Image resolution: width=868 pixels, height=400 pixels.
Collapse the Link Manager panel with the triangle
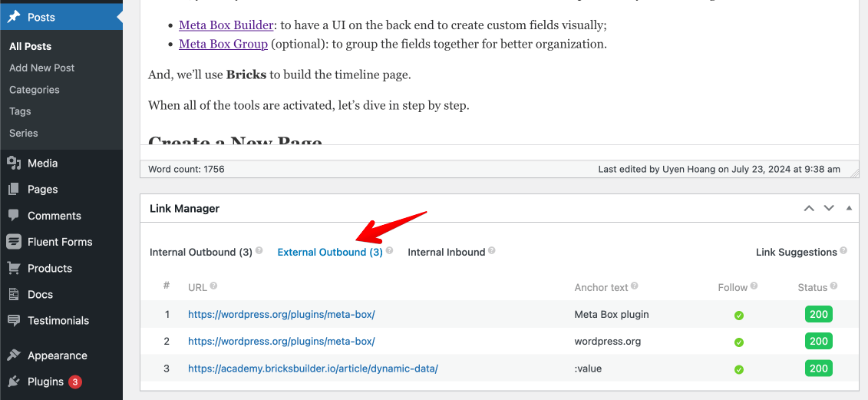pos(849,208)
